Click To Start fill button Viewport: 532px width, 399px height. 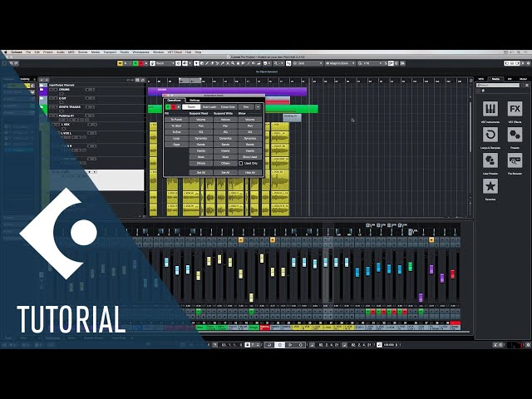(x=176, y=126)
